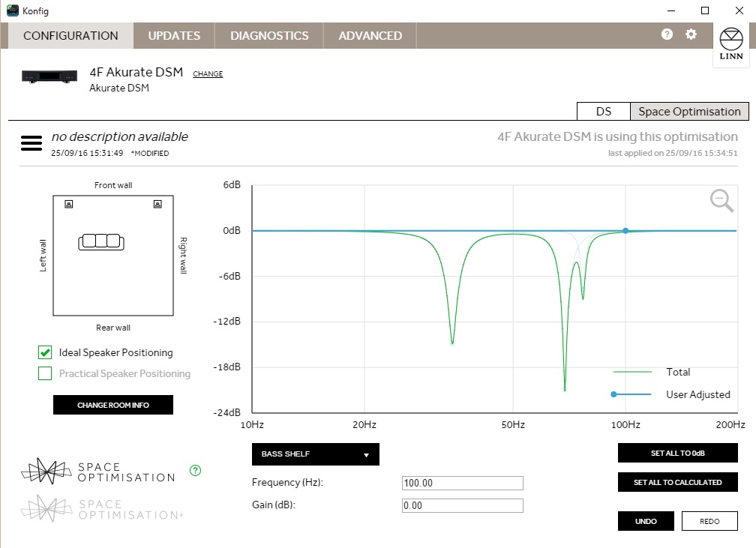Undo the last adjustment
The image size is (756, 548).
(x=646, y=521)
